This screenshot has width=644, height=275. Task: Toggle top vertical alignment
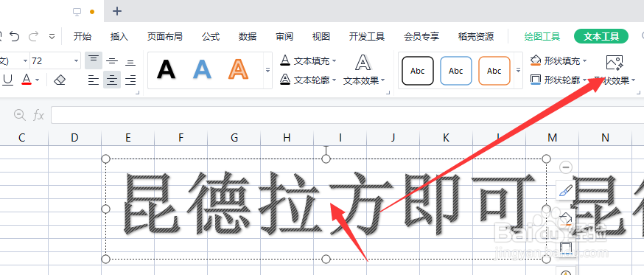click(x=94, y=61)
